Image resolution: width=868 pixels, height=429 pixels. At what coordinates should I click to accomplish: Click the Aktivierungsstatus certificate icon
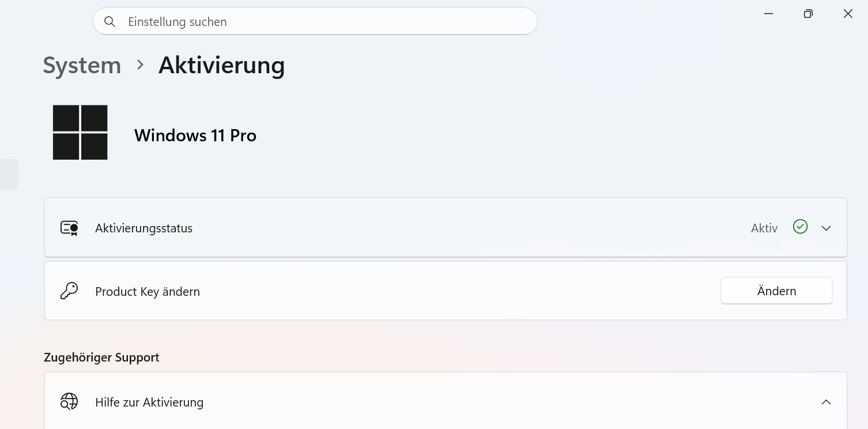click(x=69, y=228)
